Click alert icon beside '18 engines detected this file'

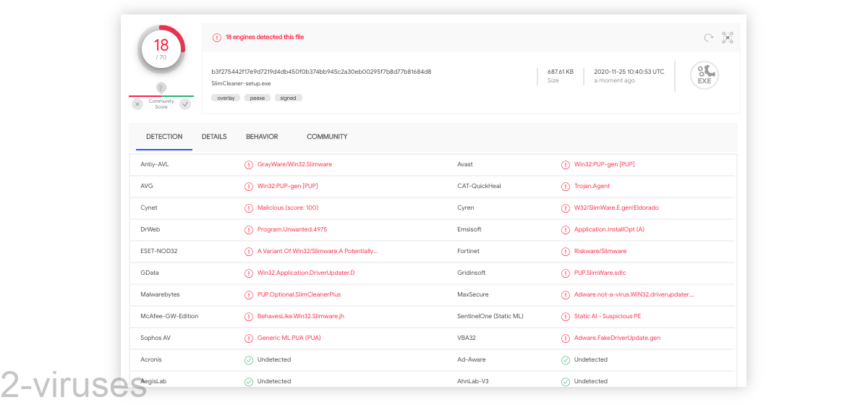216,38
